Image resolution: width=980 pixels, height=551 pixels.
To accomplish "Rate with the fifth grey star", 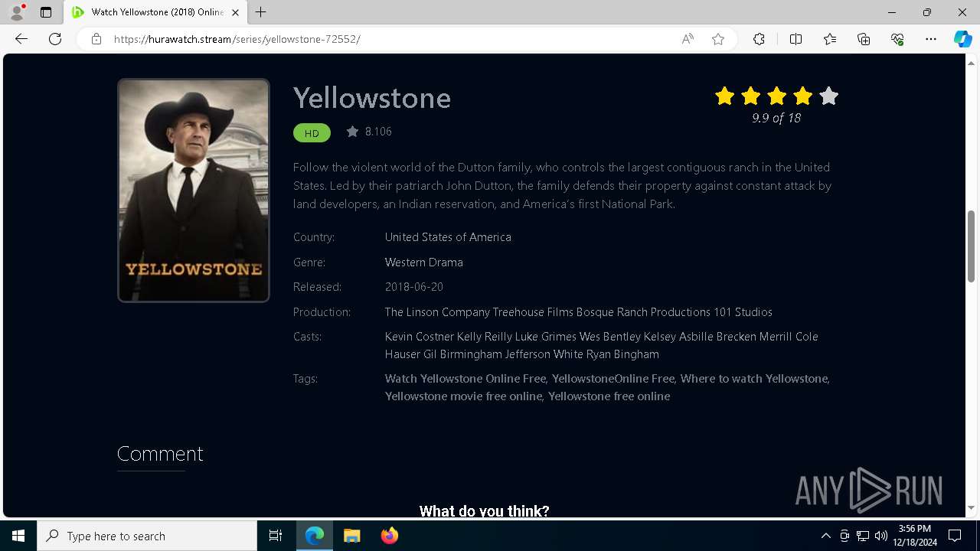I will pyautogui.click(x=828, y=96).
